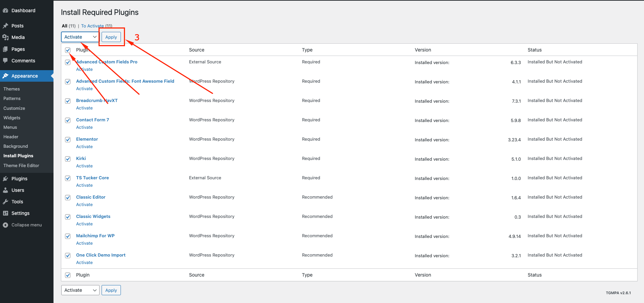This screenshot has height=303, width=644.
Task: Open Theme File Editor submenu item
Action: (x=21, y=165)
